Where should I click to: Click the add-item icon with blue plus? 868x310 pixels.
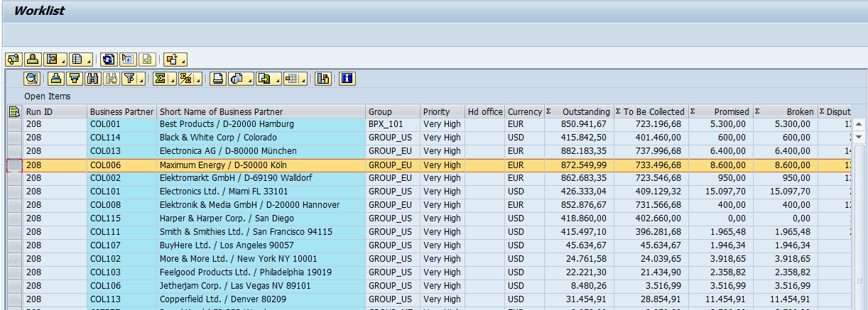click(x=128, y=60)
